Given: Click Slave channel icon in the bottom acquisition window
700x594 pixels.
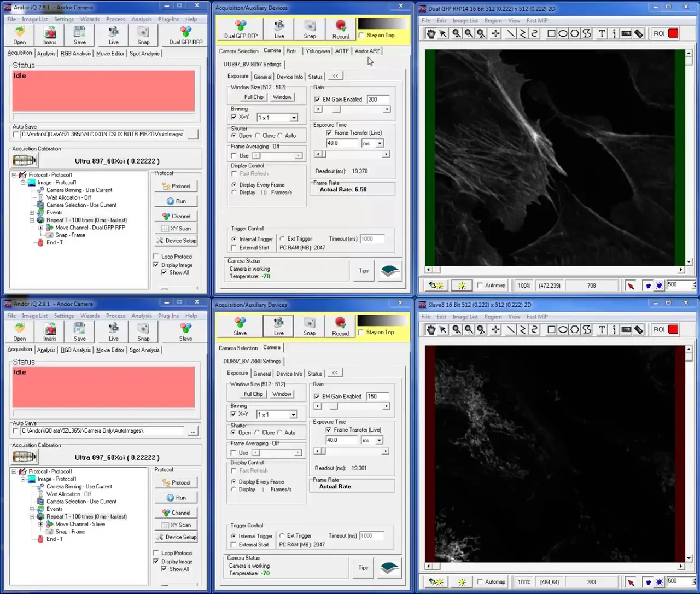Looking at the screenshot, I should click(x=240, y=327).
